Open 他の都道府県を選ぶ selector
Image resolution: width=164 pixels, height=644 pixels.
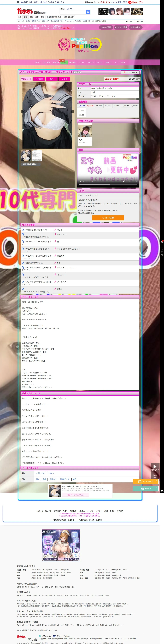click(54, 17)
